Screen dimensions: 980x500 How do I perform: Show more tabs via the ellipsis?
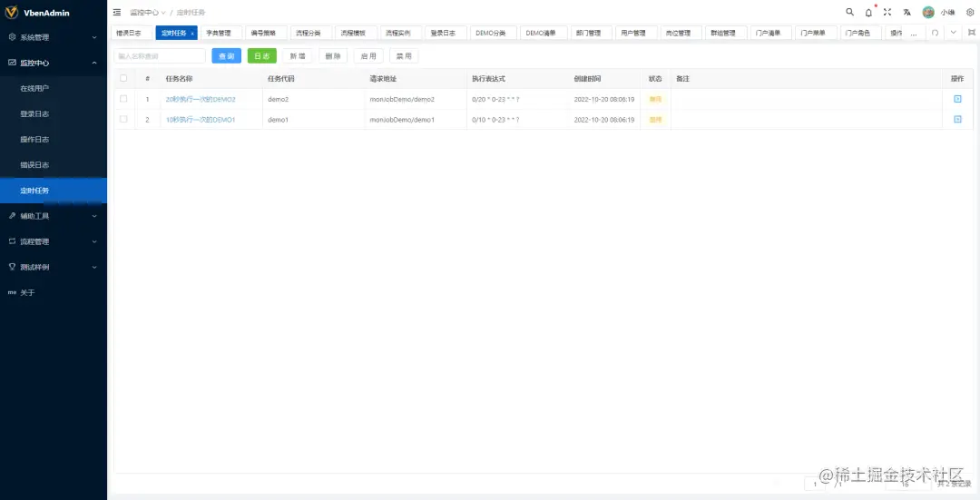pos(914,34)
